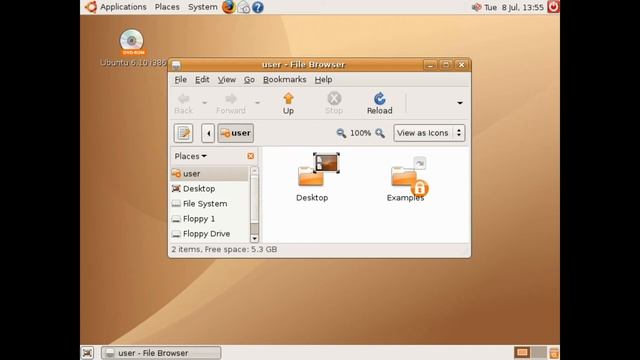Open the Help menu
Image resolution: width=640 pixels, height=360 pixels.
(323, 80)
